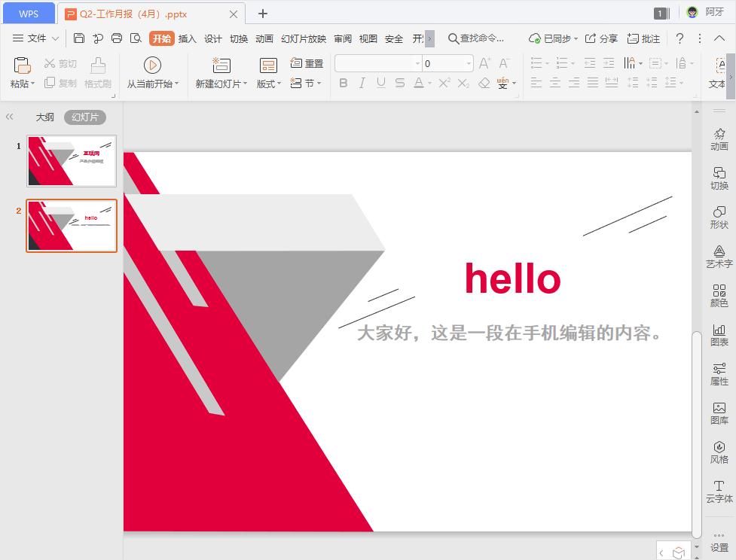Decrease font size with A- icon
Screen dimensions: 736x560
coord(504,62)
